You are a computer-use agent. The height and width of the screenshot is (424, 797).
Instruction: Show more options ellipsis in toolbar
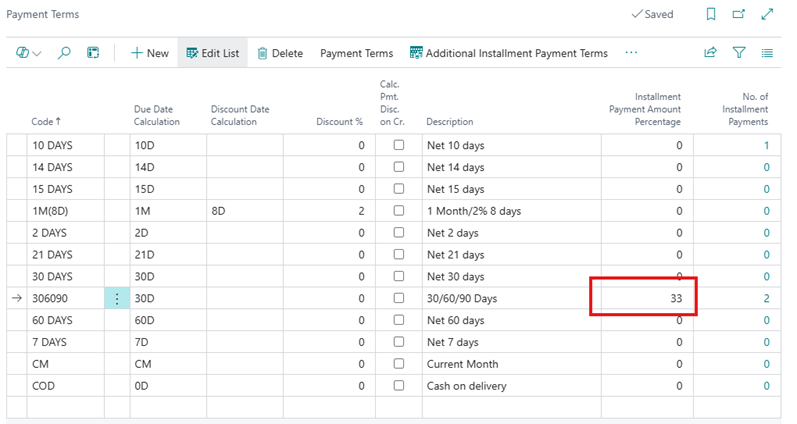631,53
